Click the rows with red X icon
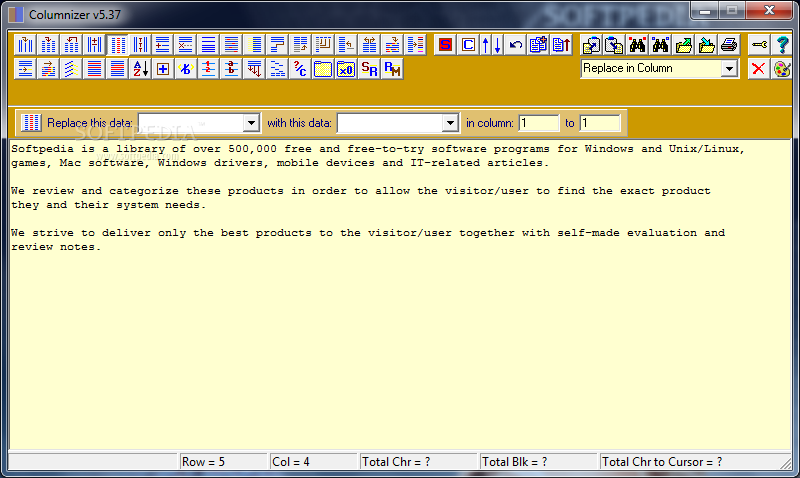800x478 pixels. (186, 45)
